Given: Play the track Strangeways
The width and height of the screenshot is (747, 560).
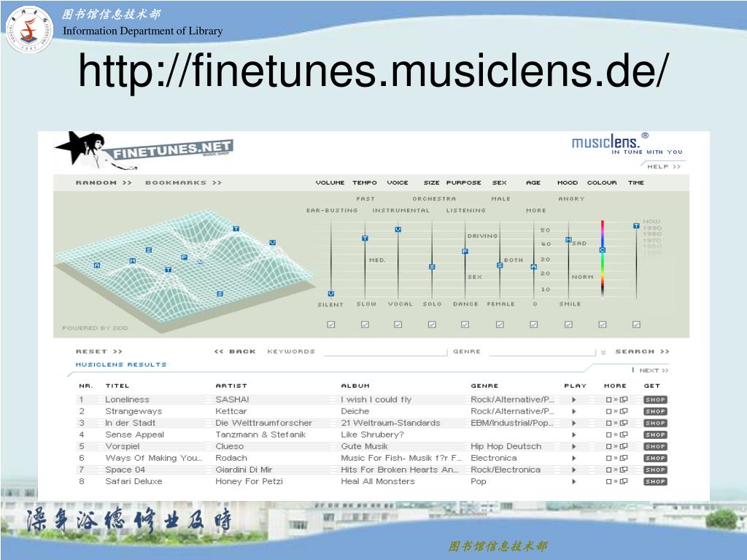Looking at the screenshot, I should pyautogui.click(x=574, y=411).
